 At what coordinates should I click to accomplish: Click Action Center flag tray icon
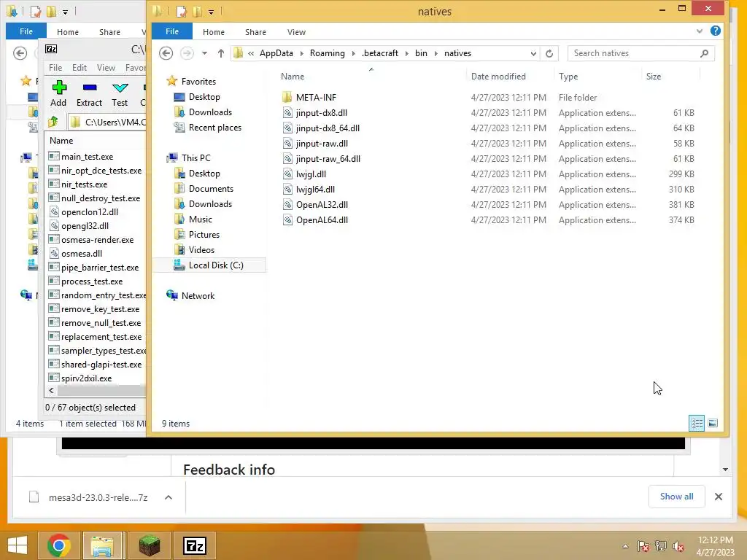point(643,546)
